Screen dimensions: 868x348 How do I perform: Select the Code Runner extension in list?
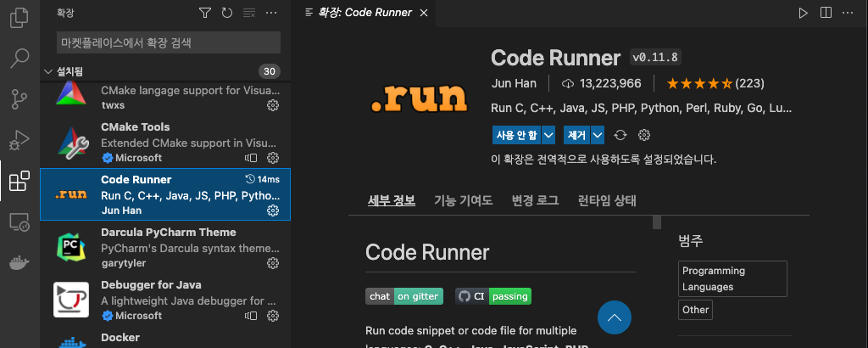tap(165, 194)
